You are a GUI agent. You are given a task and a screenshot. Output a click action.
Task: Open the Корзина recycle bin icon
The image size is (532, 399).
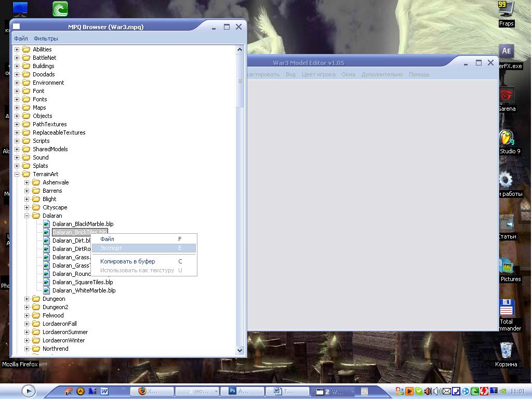point(506,350)
